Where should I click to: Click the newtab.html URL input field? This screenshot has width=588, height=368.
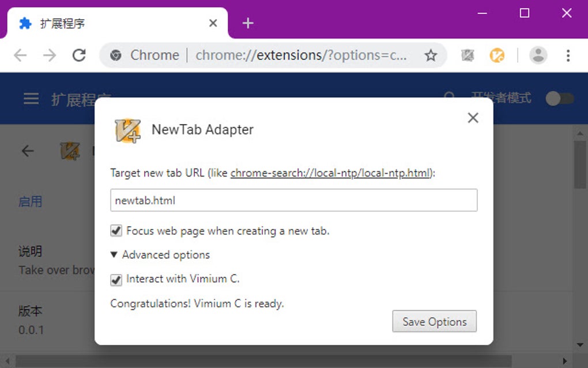293,200
